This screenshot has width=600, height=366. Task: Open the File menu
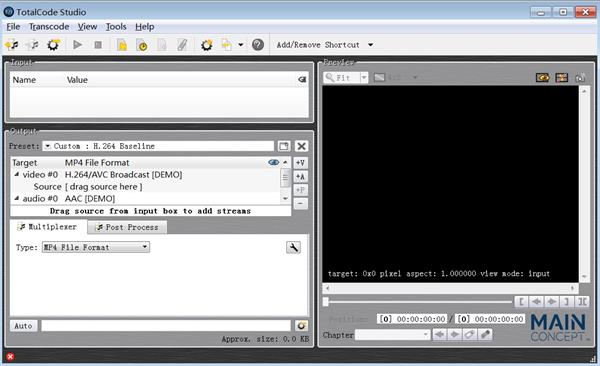point(13,27)
